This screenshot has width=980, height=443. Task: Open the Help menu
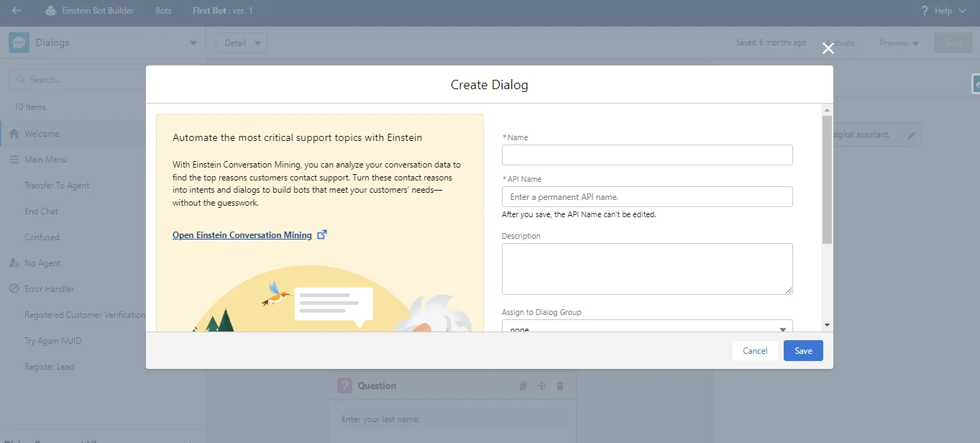coord(943,10)
